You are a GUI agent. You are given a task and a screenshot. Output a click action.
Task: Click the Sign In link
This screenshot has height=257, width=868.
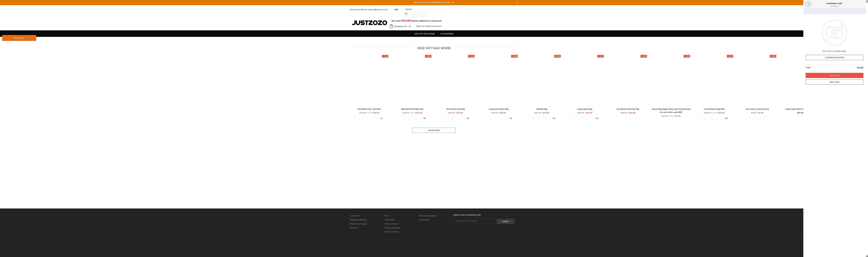point(419,26)
